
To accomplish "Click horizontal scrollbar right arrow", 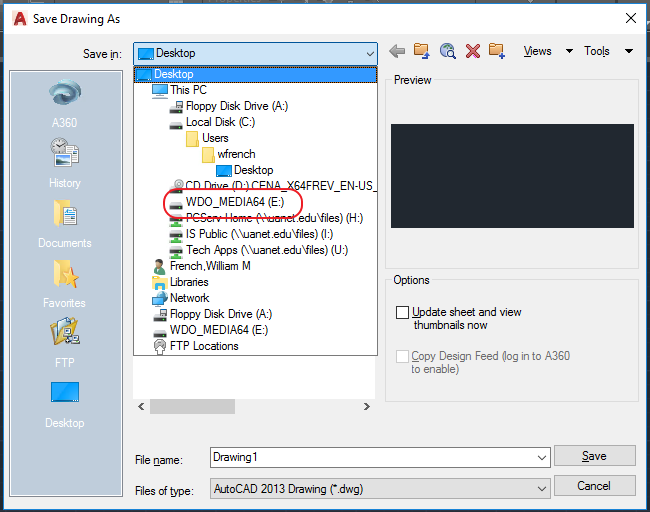I will [366, 407].
